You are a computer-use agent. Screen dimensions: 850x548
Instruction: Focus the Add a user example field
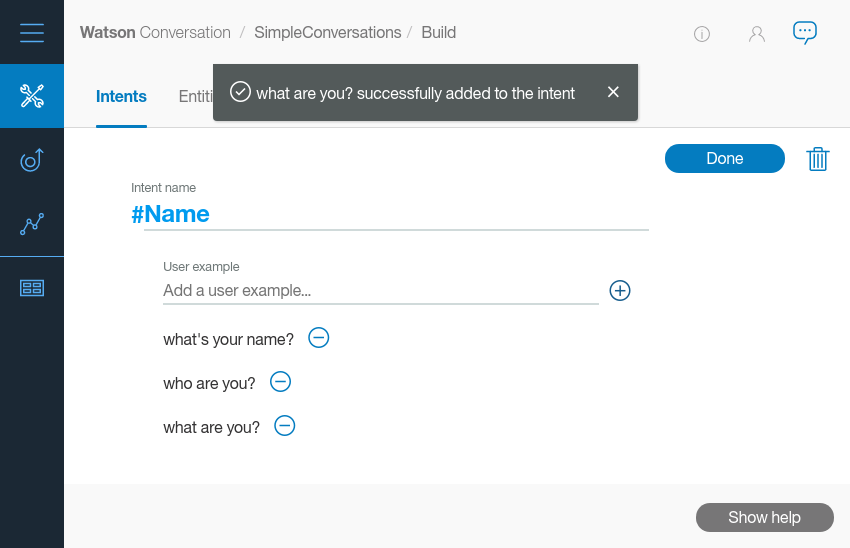coord(380,291)
